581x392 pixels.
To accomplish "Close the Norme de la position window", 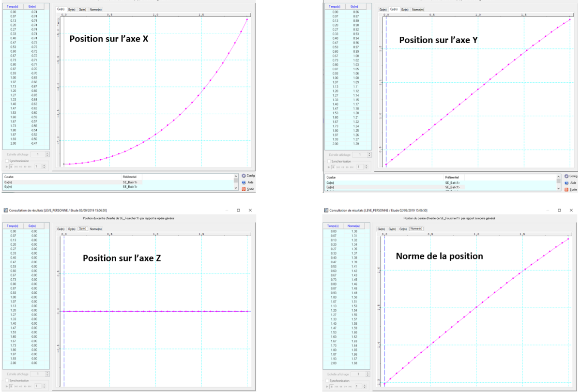I will coord(571,211).
